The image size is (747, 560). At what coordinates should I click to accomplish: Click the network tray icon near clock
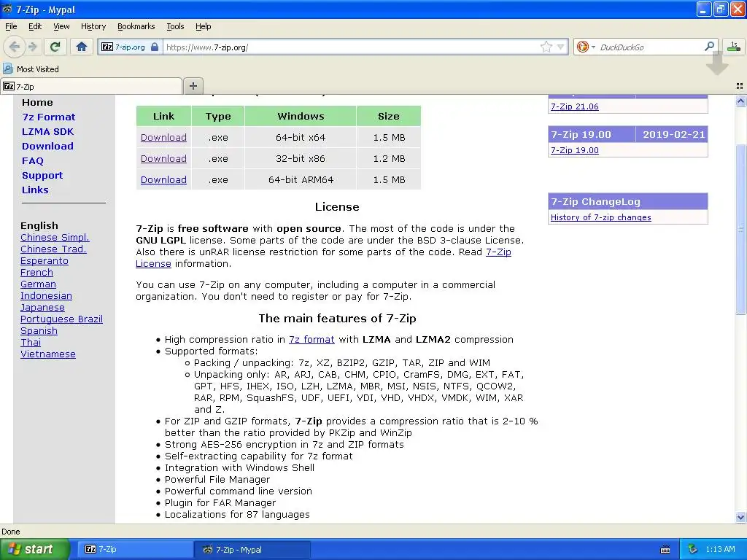pos(693,550)
